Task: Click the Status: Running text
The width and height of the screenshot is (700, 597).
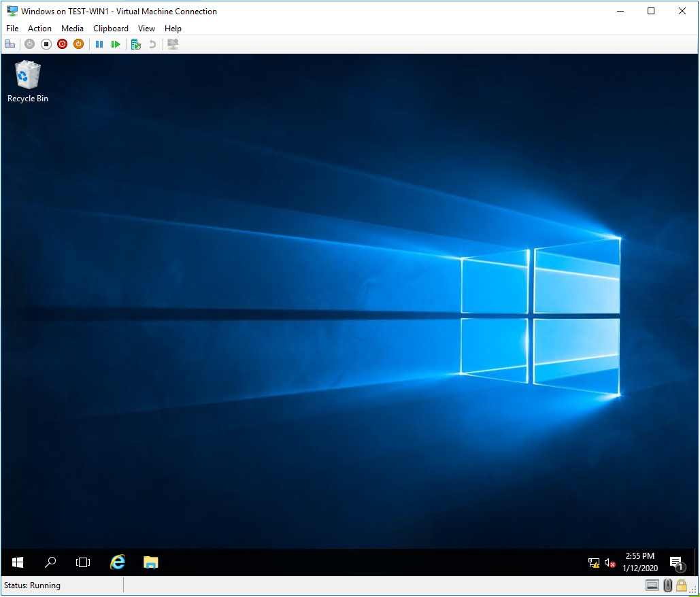Action: (x=32, y=585)
